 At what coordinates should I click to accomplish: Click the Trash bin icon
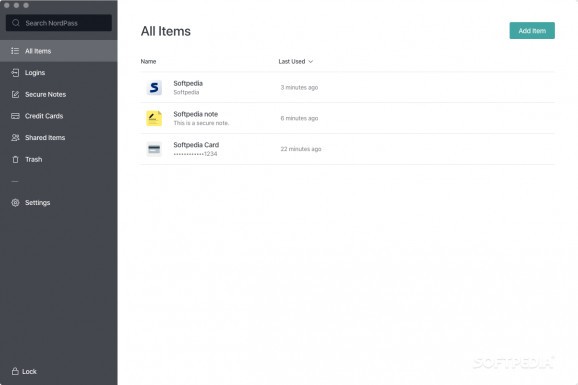pyautogui.click(x=15, y=159)
